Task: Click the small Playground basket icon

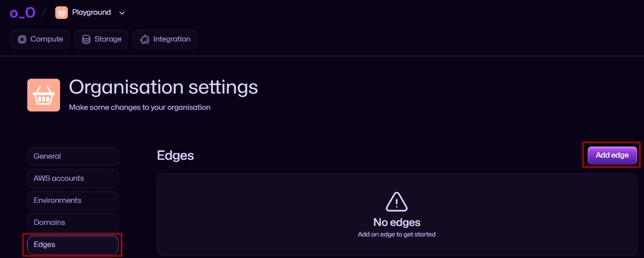Action: coord(62,13)
